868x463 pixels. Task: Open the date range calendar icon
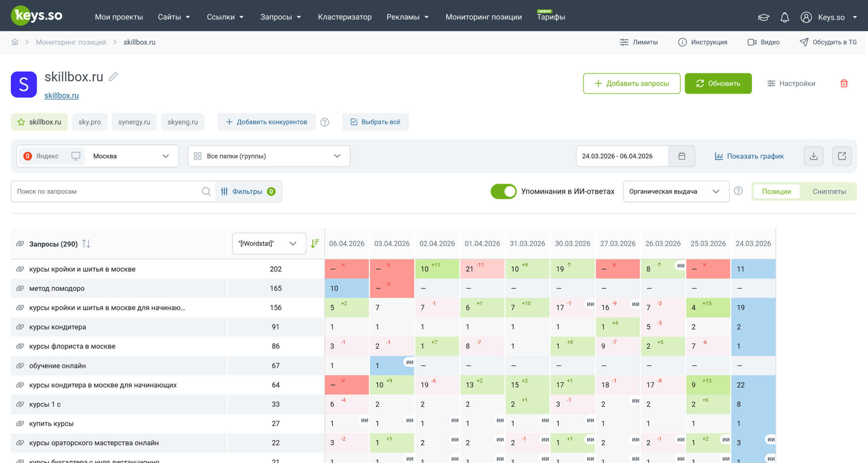(682, 156)
